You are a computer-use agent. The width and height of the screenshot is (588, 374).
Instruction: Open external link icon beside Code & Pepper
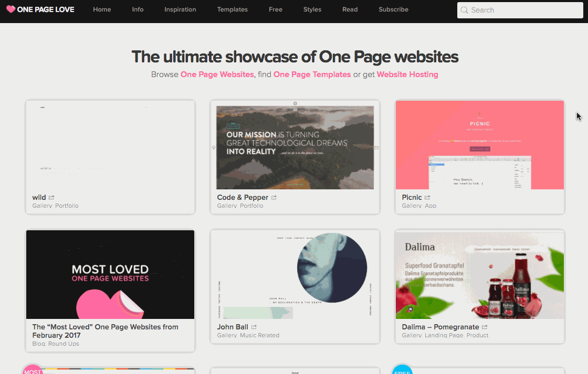tap(274, 197)
